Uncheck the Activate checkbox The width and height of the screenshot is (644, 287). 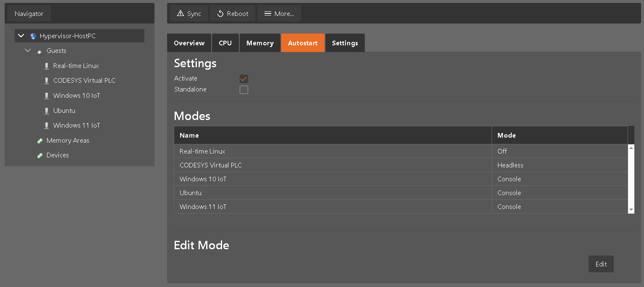243,78
